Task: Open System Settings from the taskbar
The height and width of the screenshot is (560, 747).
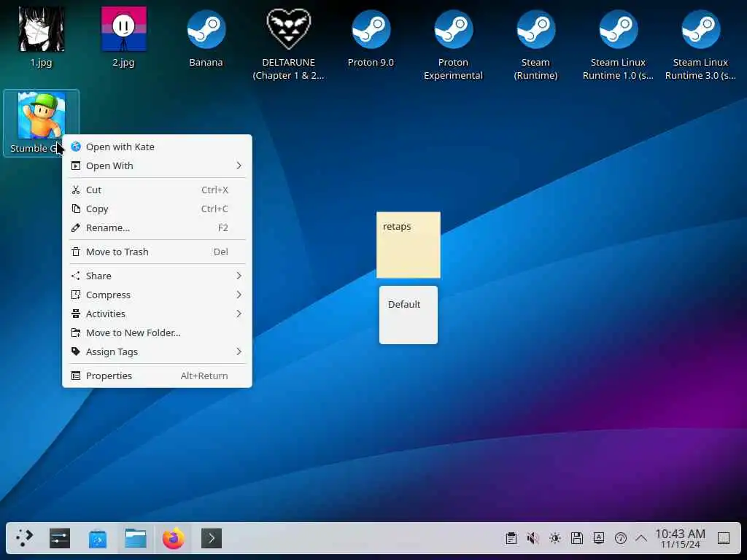Action: (x=60, y=538)
